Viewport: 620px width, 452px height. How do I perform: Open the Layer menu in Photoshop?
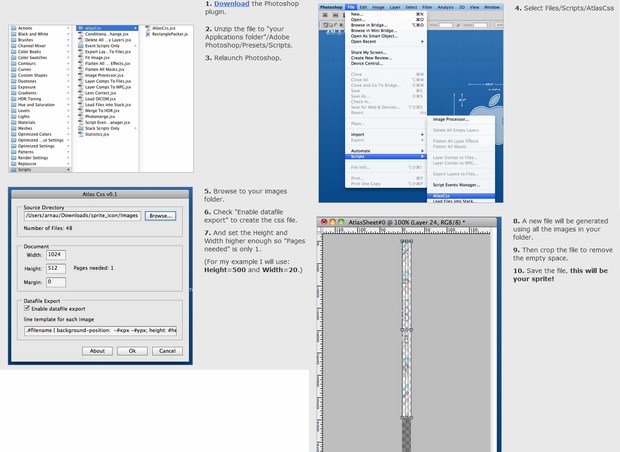[395, 8]
